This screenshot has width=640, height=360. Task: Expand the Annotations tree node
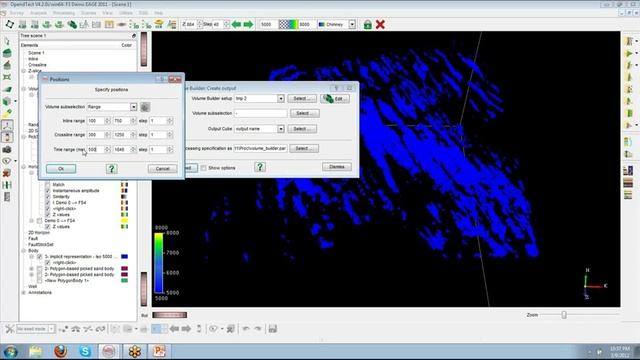click(24, 293)
